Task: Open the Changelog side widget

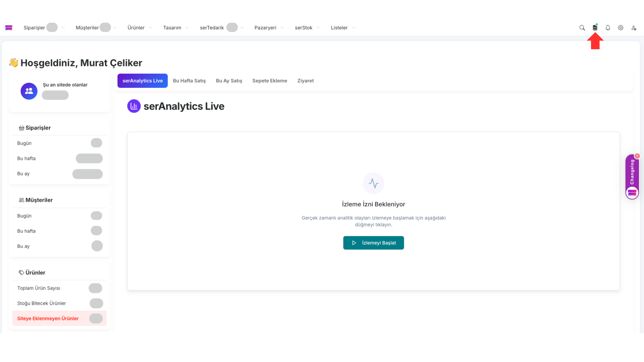Action: tap(632, 172)
